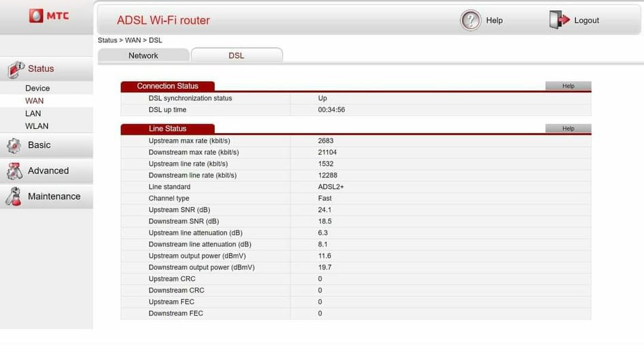The width and height of the screenshot is (644, 345).
Task: Select WAN in the sidebar
Action: pos(34,101)
